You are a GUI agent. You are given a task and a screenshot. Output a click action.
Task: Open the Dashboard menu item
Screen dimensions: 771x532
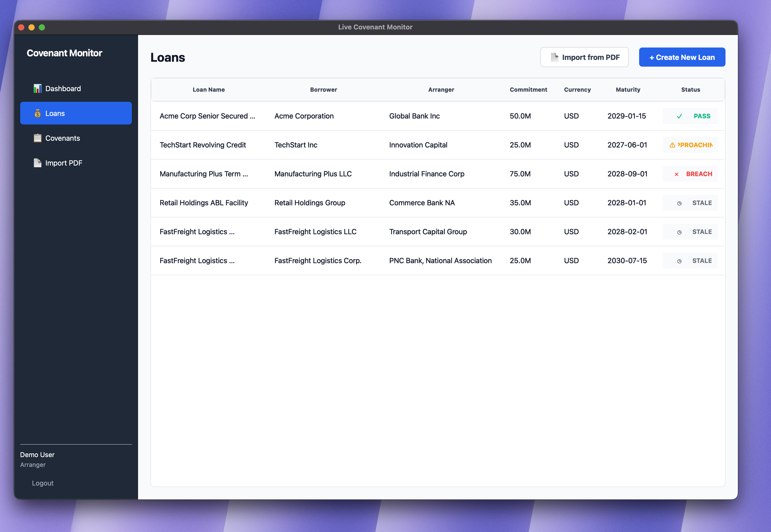click(63, 89)
